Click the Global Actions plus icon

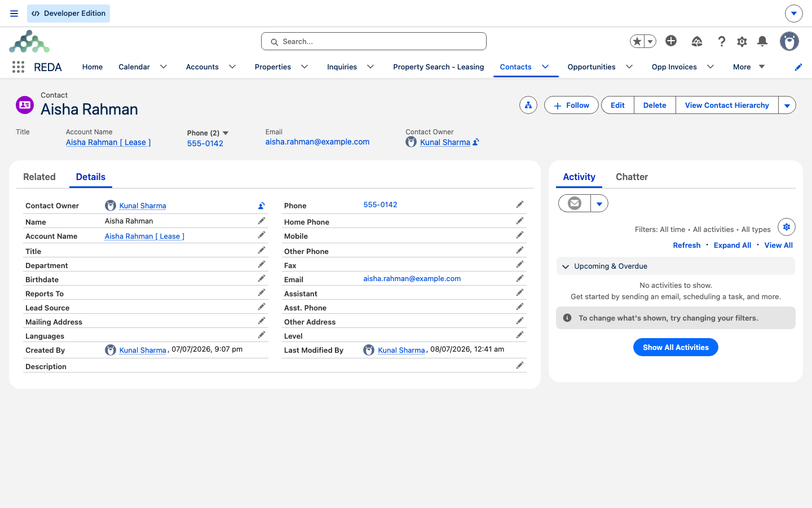click(671, 41)
